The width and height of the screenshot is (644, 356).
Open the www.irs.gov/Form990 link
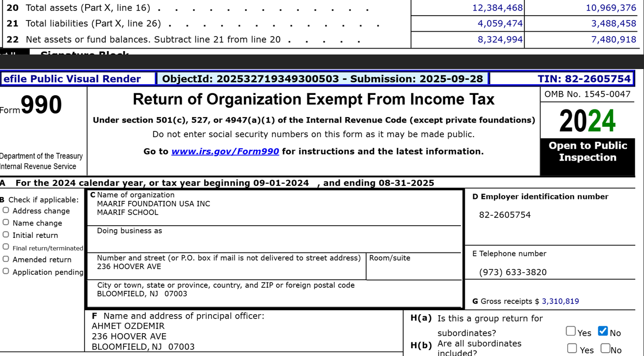pyautogui.click(x=225, y=151)
